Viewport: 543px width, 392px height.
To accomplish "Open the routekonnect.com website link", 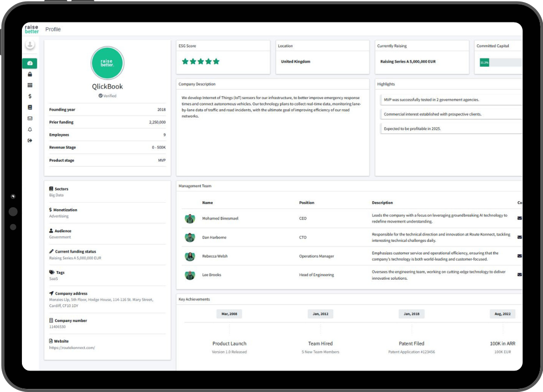I will tap(72, 348).
